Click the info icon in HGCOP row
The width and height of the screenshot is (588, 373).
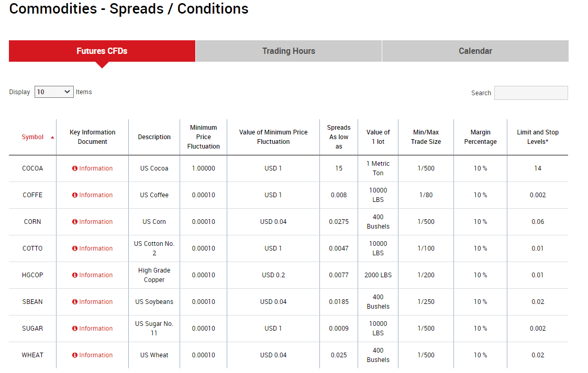click(75, 275)
